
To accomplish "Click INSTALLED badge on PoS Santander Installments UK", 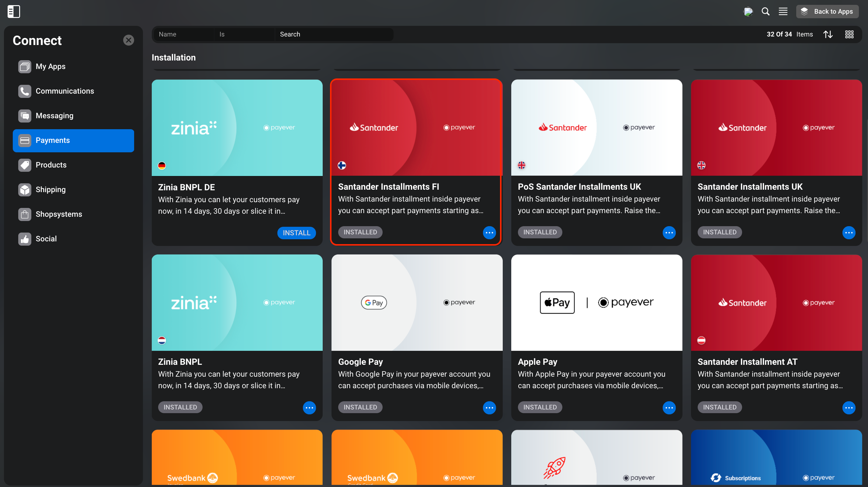I will pyautogui.click(x=540, y=232).
